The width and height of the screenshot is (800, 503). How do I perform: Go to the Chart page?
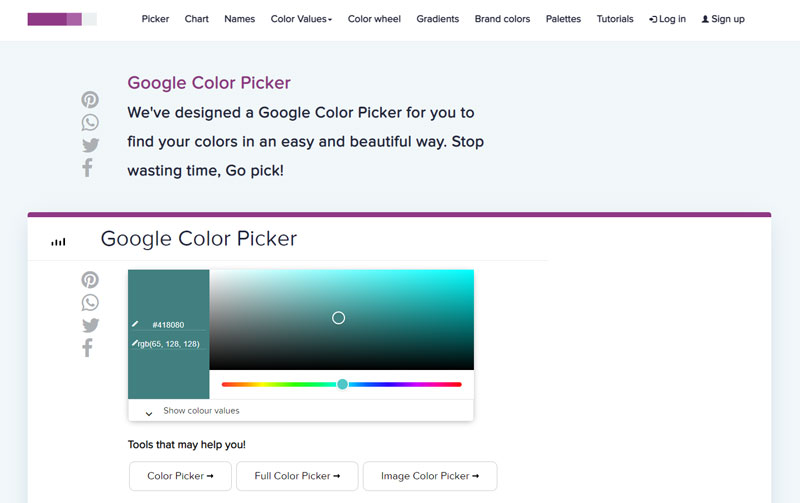pyautogui.click(x=196, y=19)
